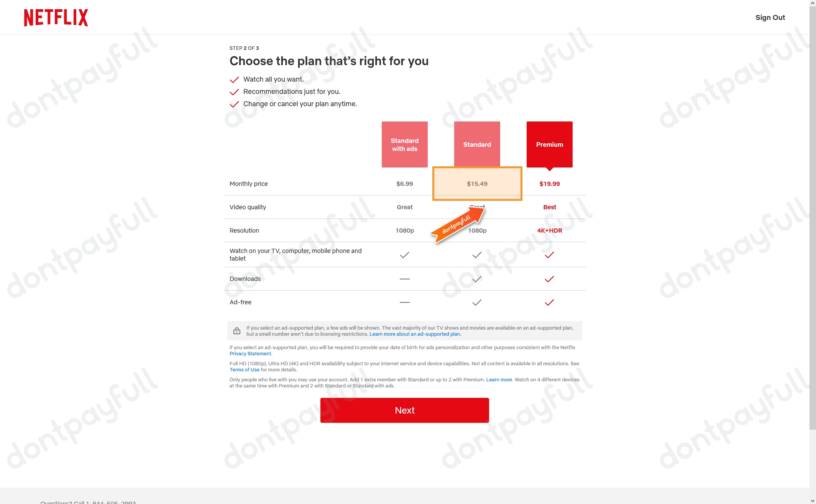The height and width of the screenshot is (504, 816).
Task: Open the Privacy Statement link
Action: coord(250,354)
